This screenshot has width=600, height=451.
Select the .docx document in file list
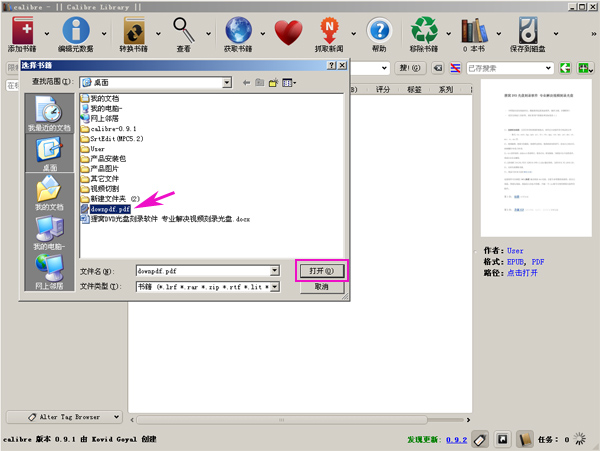coord(165,219)
